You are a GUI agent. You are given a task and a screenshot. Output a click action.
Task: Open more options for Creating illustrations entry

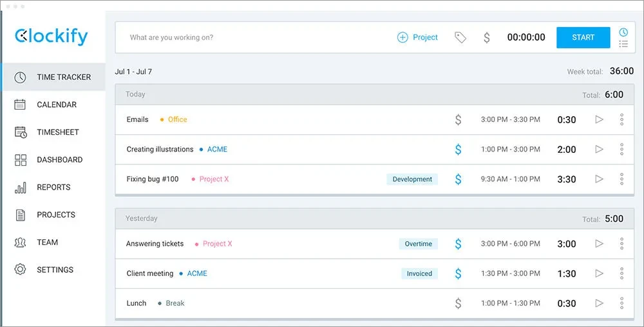coord(622,149)
